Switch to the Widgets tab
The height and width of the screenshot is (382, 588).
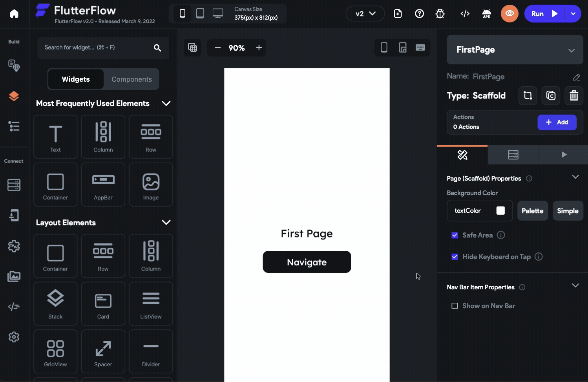coord(76,79)
